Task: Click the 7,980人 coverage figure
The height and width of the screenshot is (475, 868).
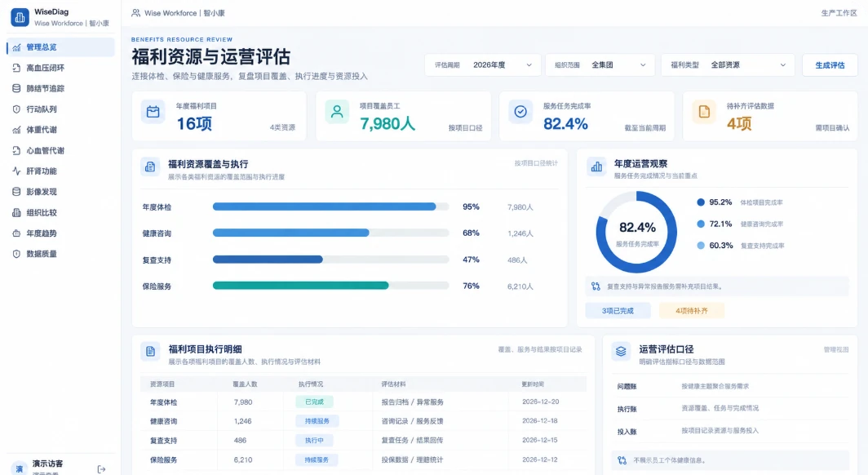Action: pos(387,124)
